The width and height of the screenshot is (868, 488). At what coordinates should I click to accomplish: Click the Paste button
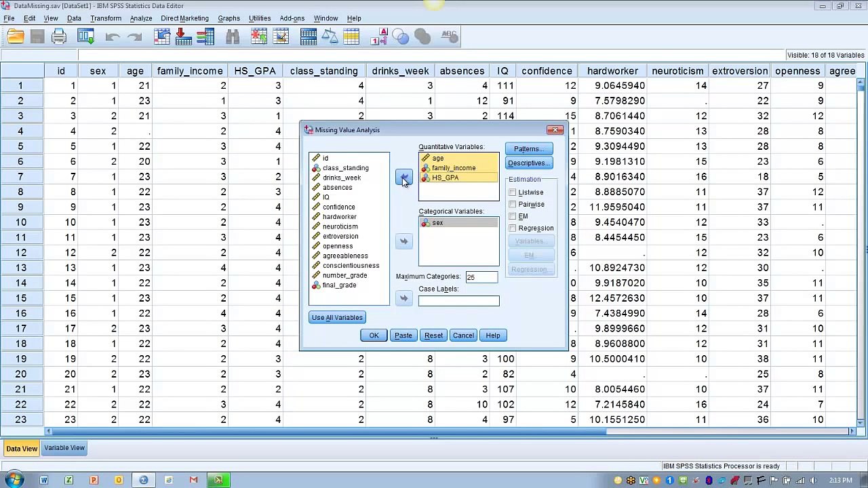pos(403,335)
